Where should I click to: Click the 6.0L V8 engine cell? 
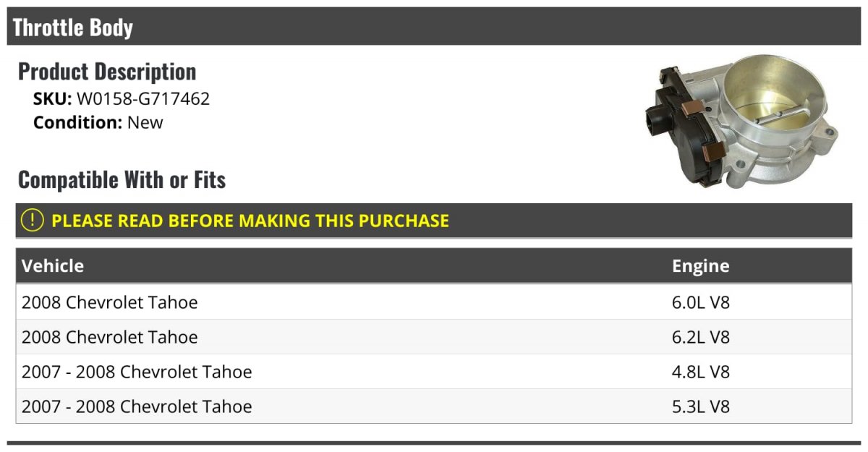pos(701,302)
